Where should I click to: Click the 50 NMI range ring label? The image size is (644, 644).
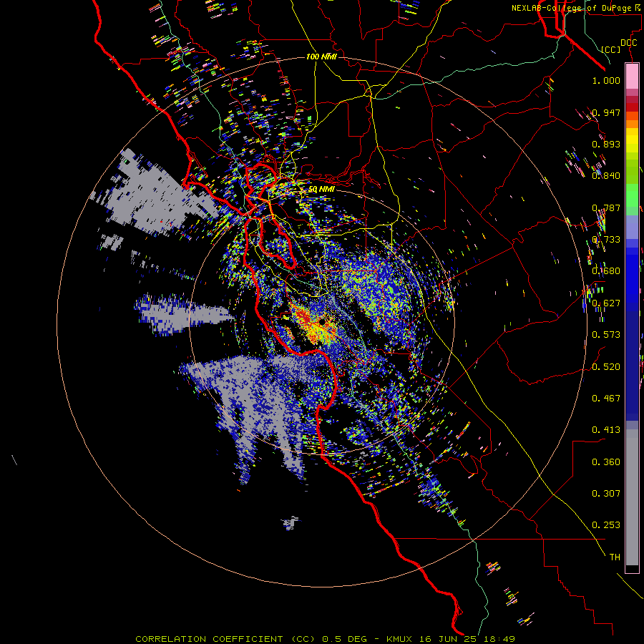tap(321, 190)
